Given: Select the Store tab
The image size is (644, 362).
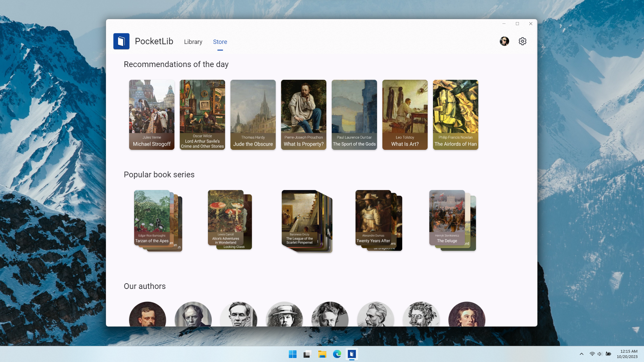Looking at the screenshot, I should pos(220,42).
